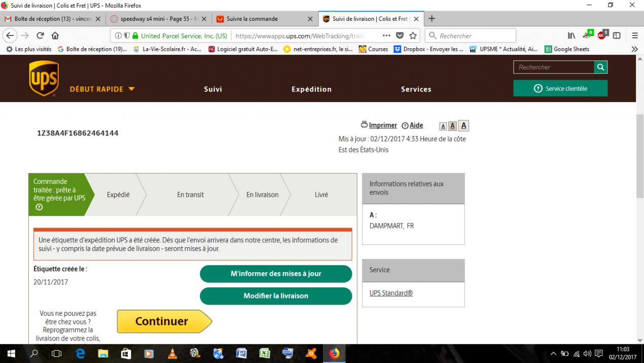
Task: Open the Firefox library icon
Action: (x=571, y=36)
